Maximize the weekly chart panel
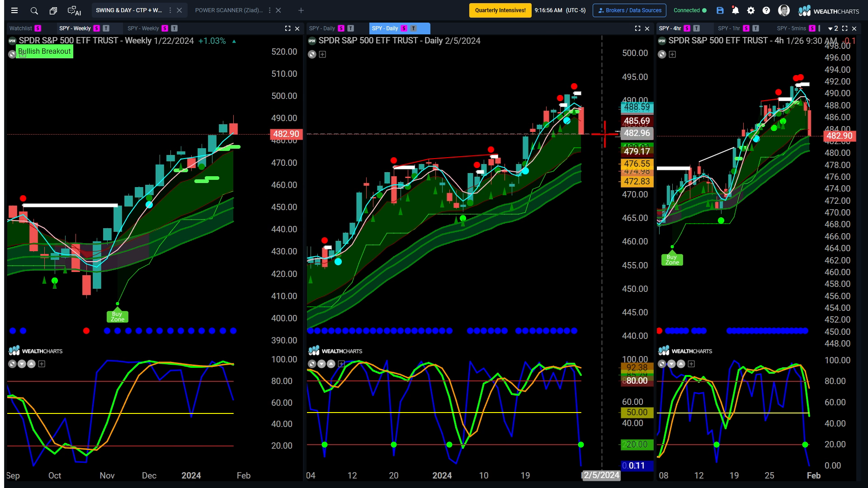 [x=288, y=28]
